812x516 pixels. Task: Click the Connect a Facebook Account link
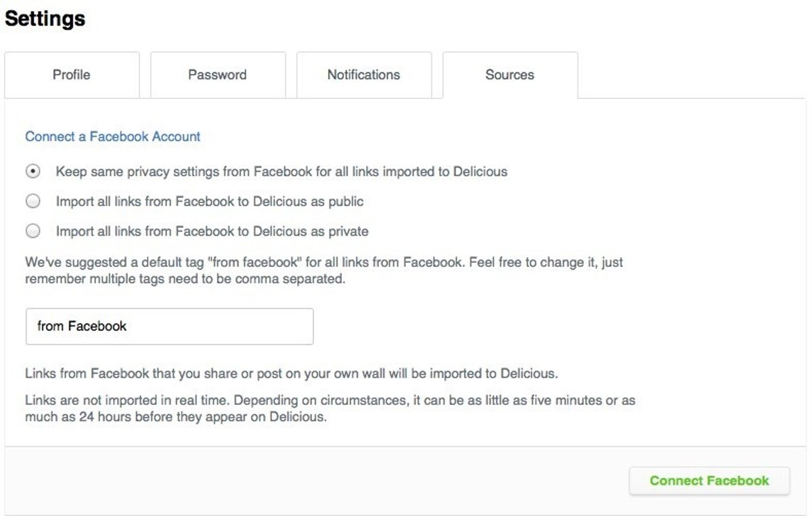[112, 137]
